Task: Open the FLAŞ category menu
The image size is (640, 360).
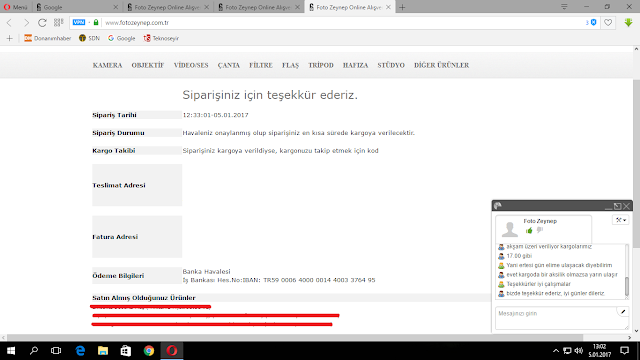Action: (x=290, y=65)
